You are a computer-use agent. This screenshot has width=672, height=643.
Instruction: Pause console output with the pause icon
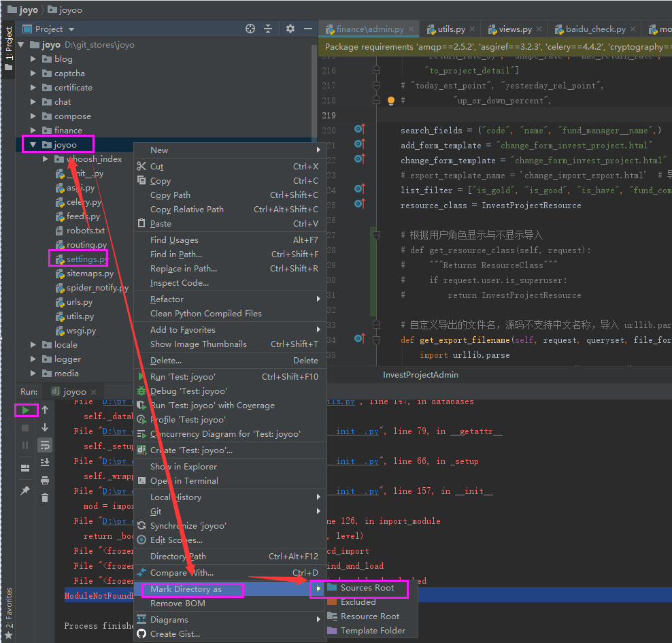click(x=24, y=444)
